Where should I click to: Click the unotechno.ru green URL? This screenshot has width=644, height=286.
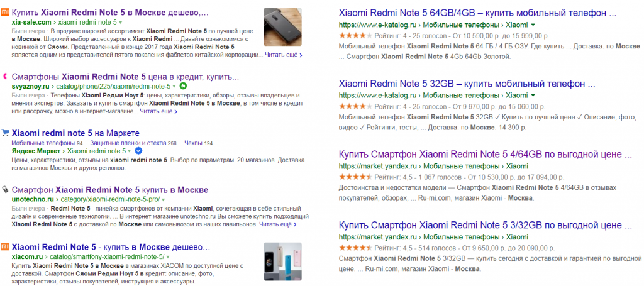coord(33,199)
